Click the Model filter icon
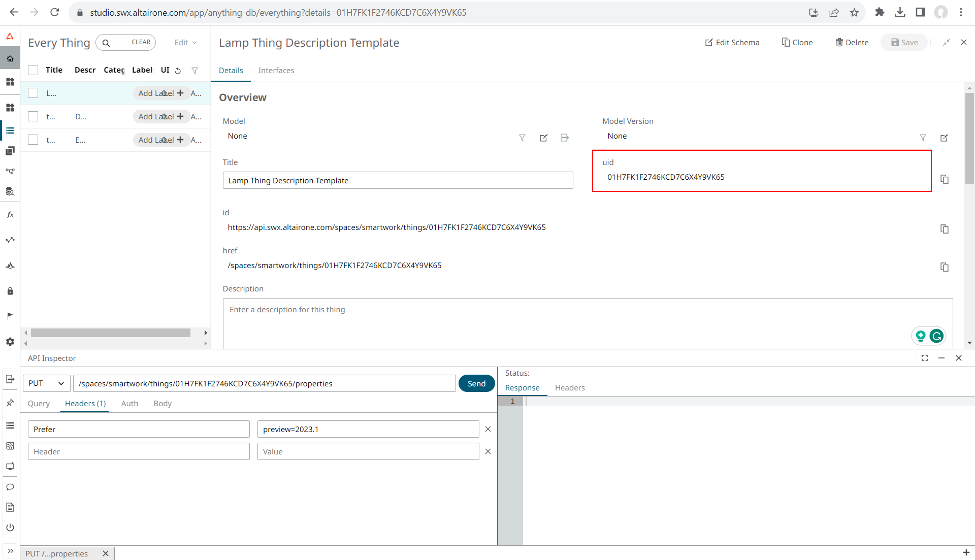The image size is (975, 560). pos(522,138)
